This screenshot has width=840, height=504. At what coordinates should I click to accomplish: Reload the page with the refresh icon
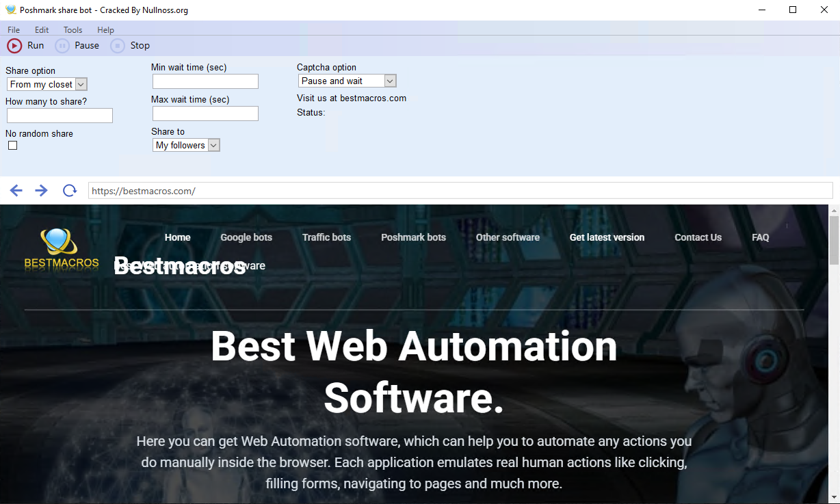tap(69, 191)
